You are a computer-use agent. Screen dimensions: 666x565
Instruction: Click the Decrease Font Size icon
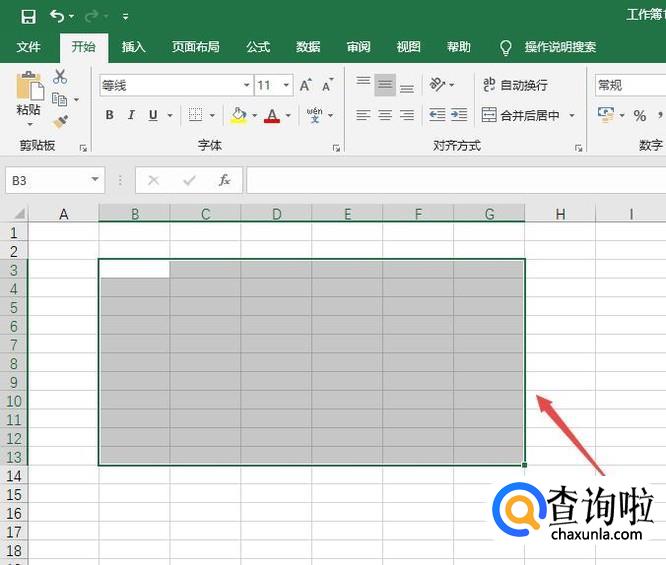click(x=327, y=85)
